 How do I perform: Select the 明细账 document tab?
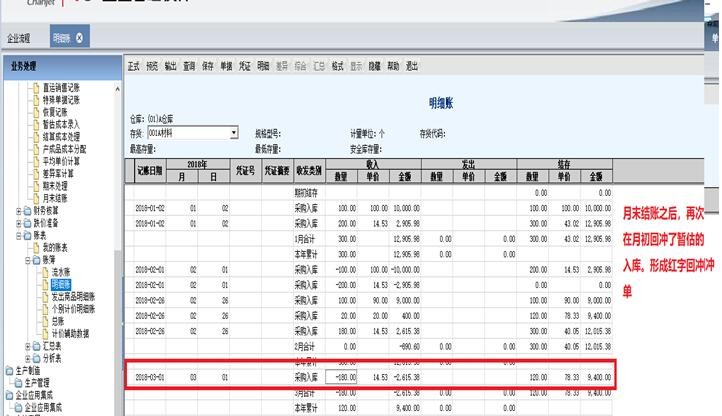click(60, 38)
